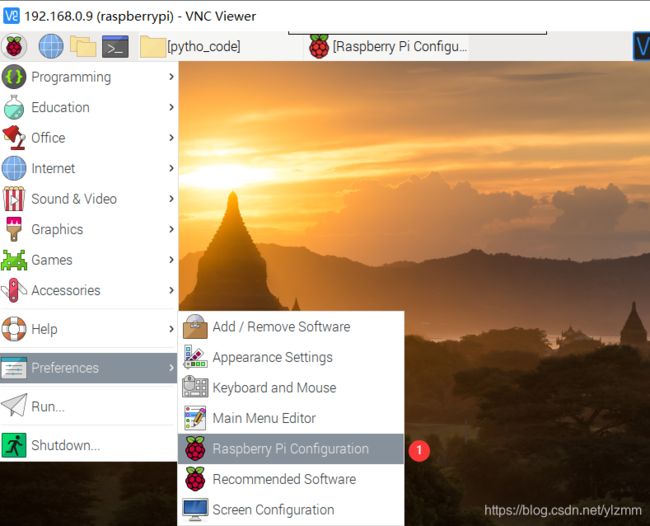Click the Shutdown running man icon
650x526 pixels.
[14, 445]
